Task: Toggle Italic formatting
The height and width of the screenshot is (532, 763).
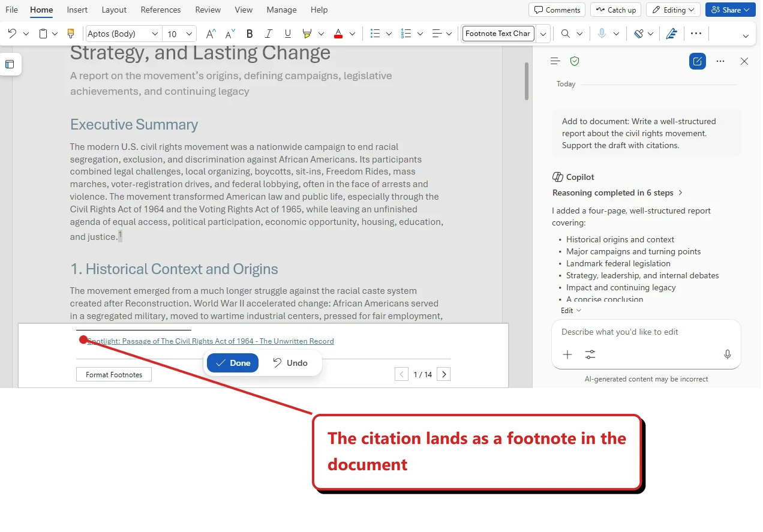Action: [269, 34]
